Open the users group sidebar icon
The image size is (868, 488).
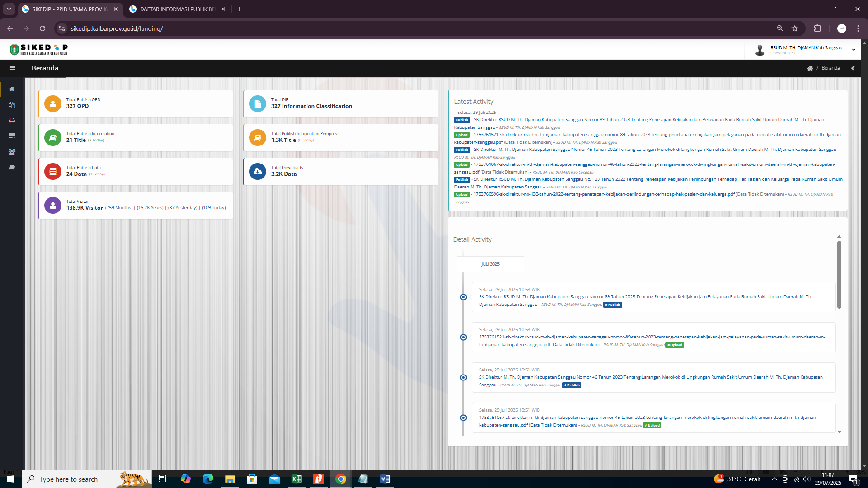click(12, 152)
